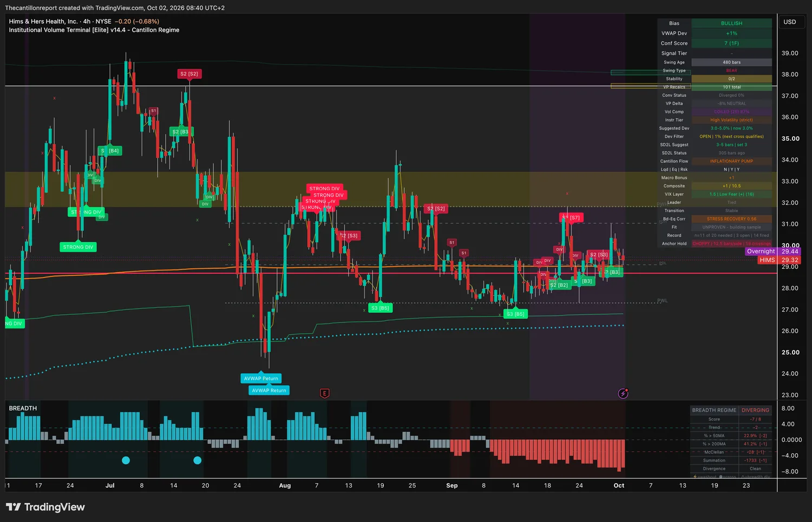Click the red 'CHOPPY' Anchor Hold cell
Image resolution: width=812 pixels, height=522 pixels.
731,243
